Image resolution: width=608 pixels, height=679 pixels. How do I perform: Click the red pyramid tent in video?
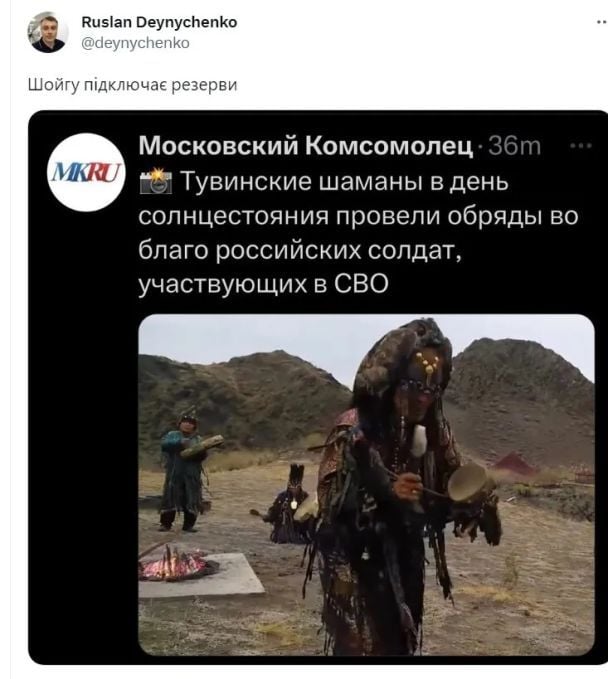[x=513, y=462]
